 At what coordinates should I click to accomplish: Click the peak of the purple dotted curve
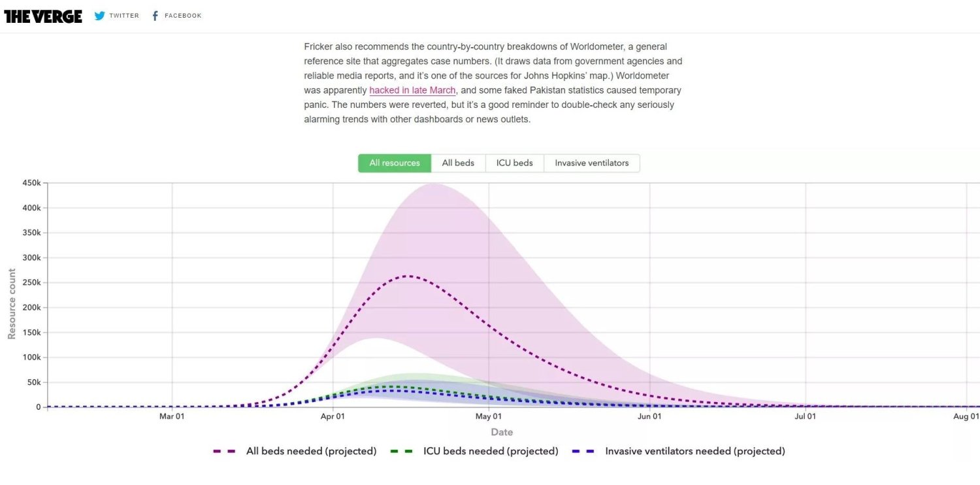tap(408, 276)
